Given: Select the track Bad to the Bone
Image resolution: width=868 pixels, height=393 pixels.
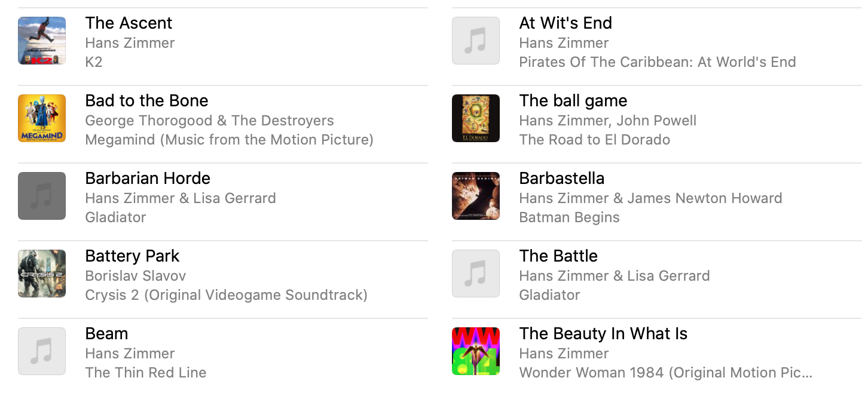Looking at the screenshot, I should click(x=146, y=100).
